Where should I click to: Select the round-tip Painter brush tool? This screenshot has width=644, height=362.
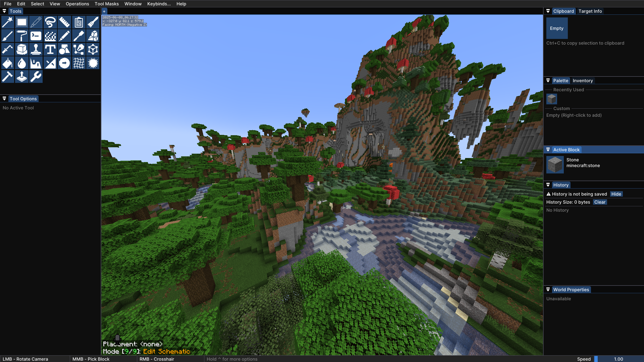click(8, 36)
